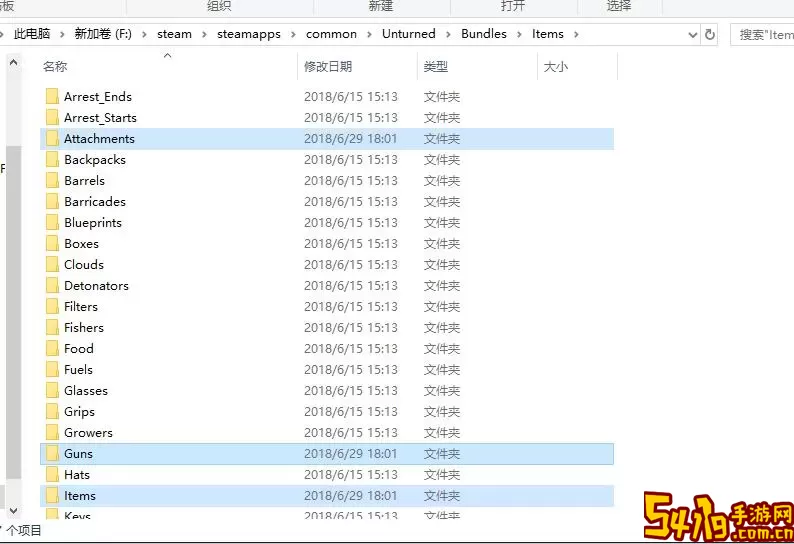Click the Food folder icon
This screenshot has height=544, width=794.
[x=52, y=348]
